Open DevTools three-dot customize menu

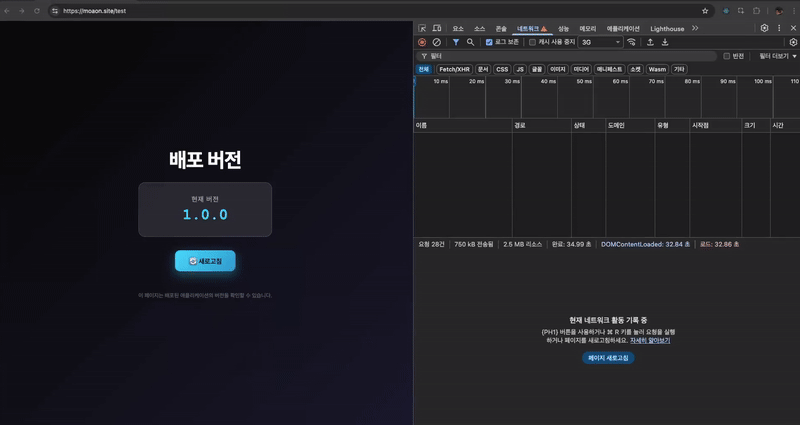[779, 28]
